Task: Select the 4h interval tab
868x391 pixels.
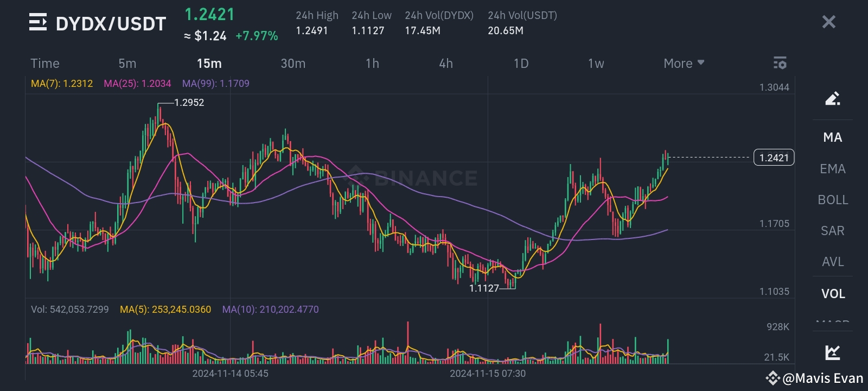Action: pyautogui.click(x=446, y=63)
